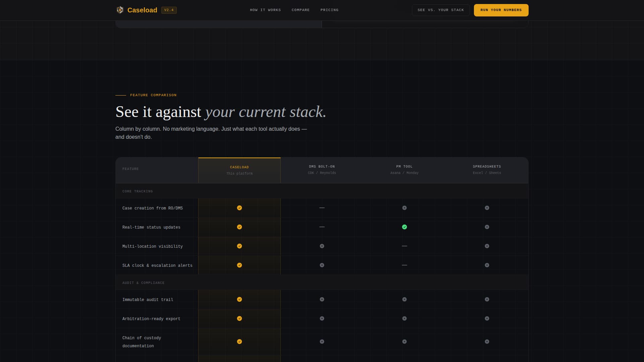Click Caseload check for Chain of custody documentation
Viewport: 644px width, 362px height.
(x=239, y=342)
